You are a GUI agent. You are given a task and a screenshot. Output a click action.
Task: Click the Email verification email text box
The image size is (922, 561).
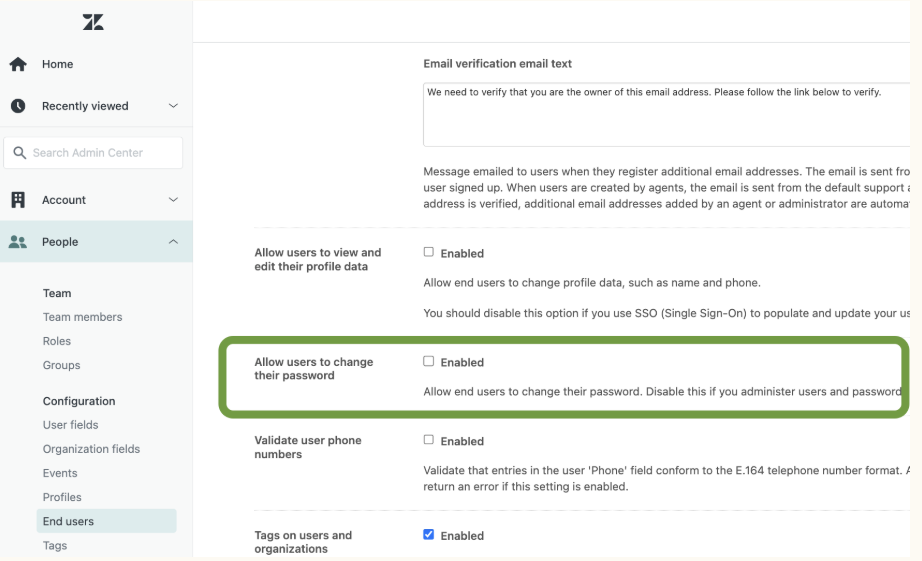[x=660, y=115]
